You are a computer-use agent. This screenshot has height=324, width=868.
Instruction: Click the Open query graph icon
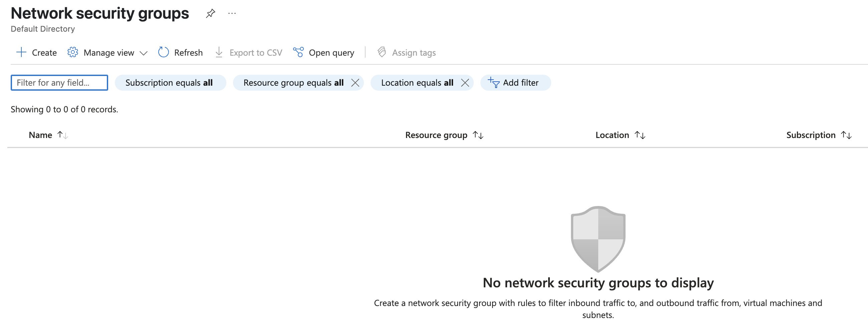298,52
